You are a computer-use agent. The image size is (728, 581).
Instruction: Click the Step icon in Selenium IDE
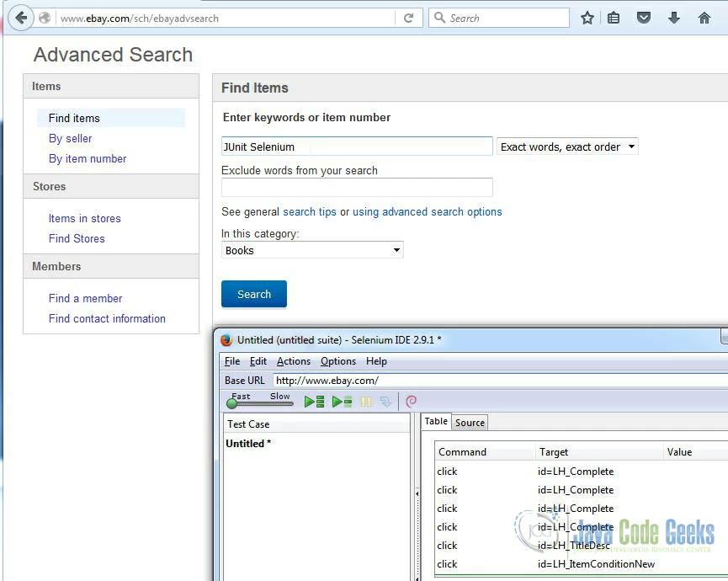coord(385,402)
